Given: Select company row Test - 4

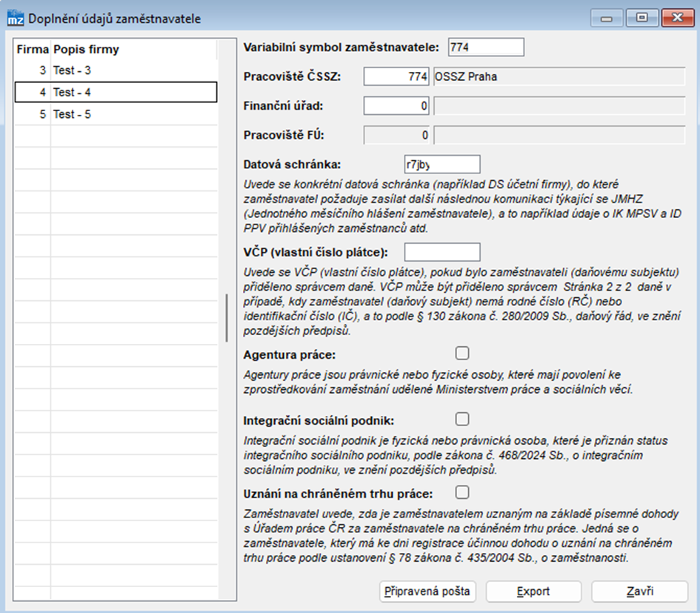Looking at the screenshot, I should [x=116, y=92].
